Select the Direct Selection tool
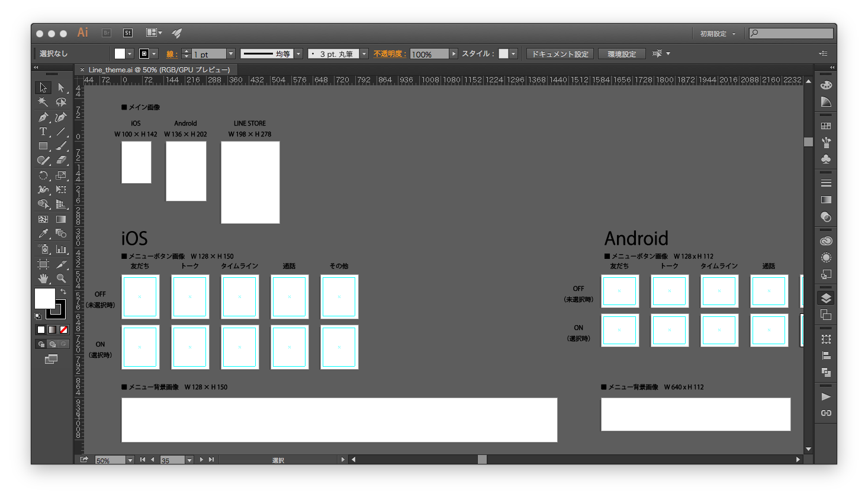The image size is (868, 500). tap(61, 88)
